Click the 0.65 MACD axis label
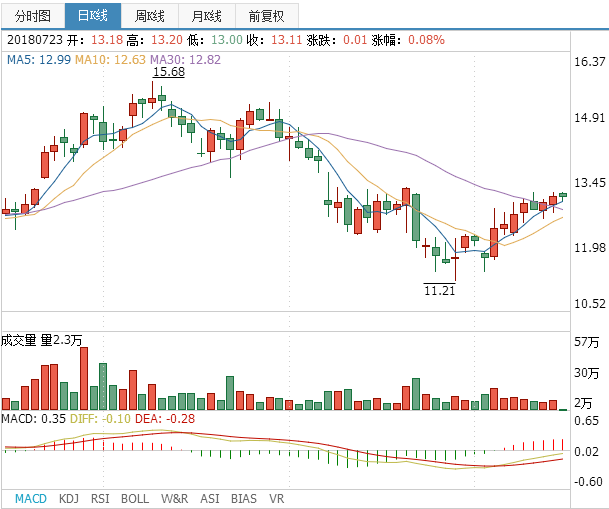609x509 pixels. [x=586, y=421]
